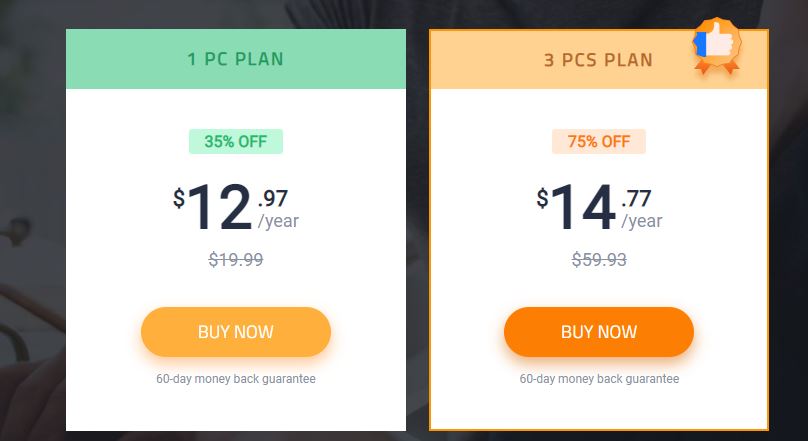
Task: Click the thumbs-up recommended badge icon
Action: pos(717,45)
